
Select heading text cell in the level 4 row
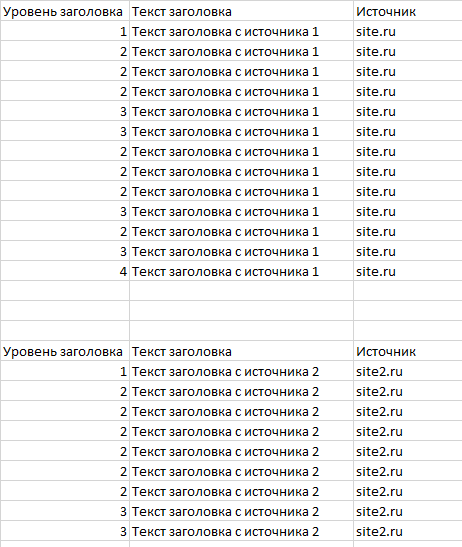(241, 271)
